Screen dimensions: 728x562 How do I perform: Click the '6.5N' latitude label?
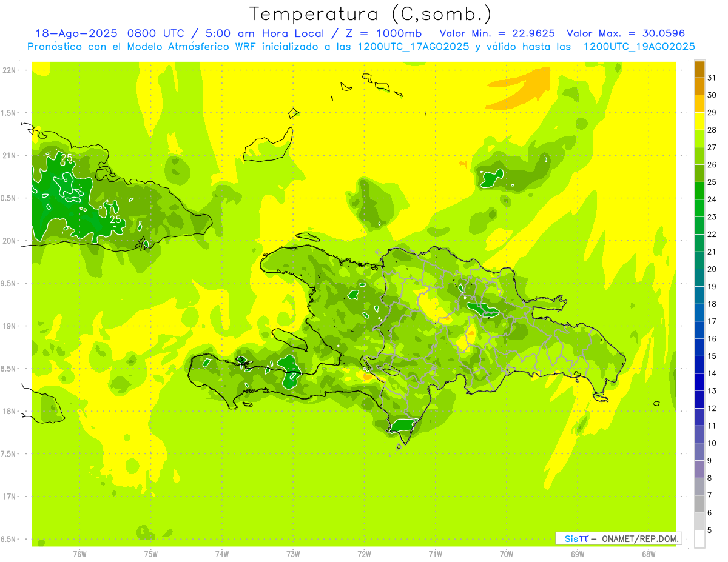(9, 540)
